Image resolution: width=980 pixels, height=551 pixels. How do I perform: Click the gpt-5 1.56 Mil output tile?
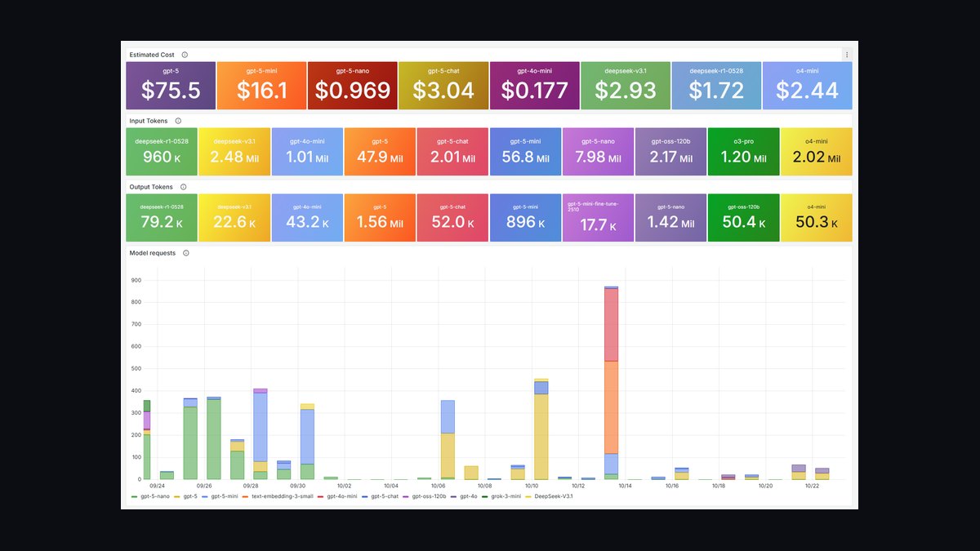pos(380,218)
